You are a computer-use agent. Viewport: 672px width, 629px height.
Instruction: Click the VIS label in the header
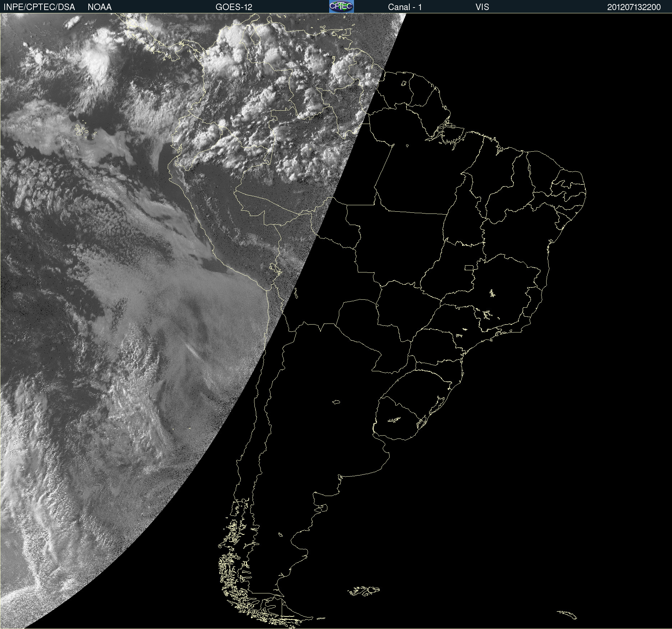click(482, 7)
